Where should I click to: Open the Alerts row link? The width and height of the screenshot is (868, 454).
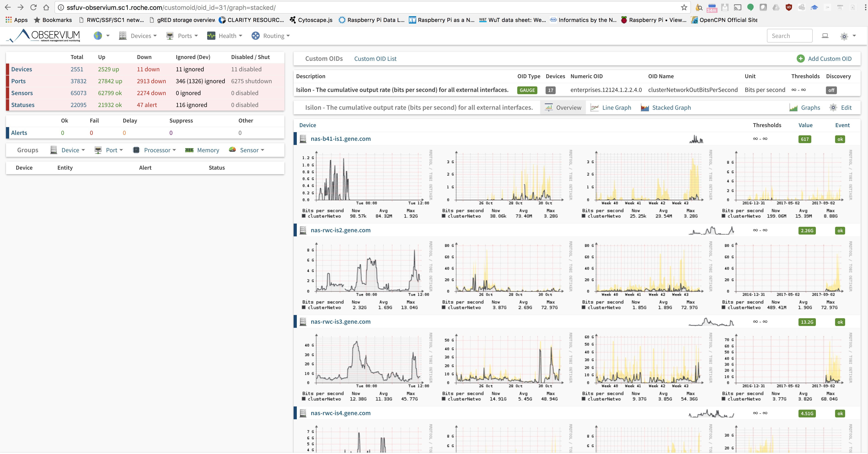19,133
